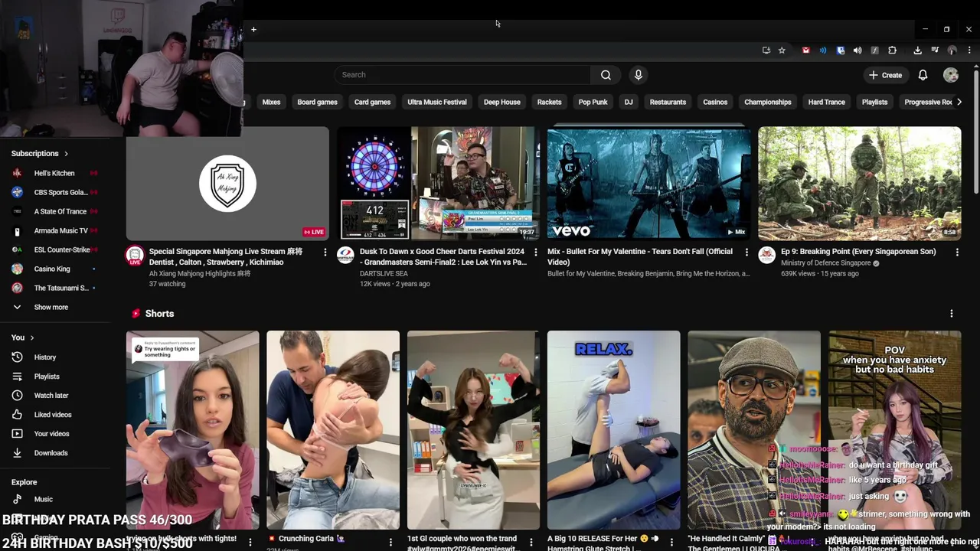980x551 pixels.
Task: Select the Casinos chip
Action: click(x=715, y=102)
